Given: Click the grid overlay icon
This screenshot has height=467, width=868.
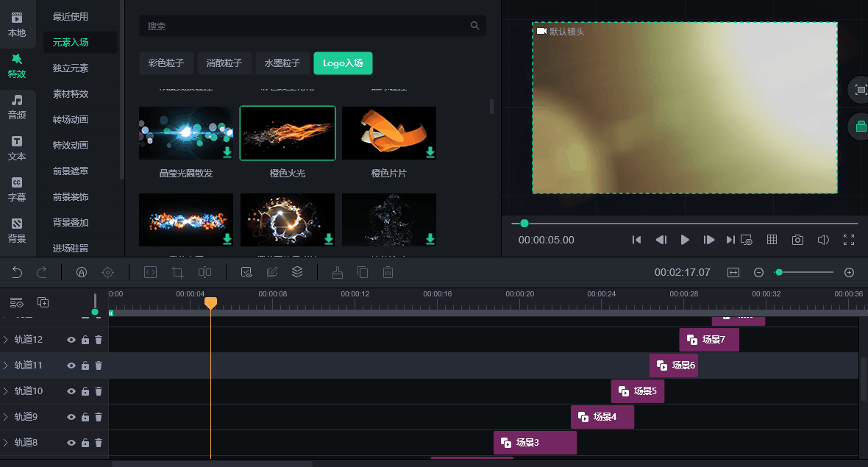Looking at the screenshot, I should 772,239.
